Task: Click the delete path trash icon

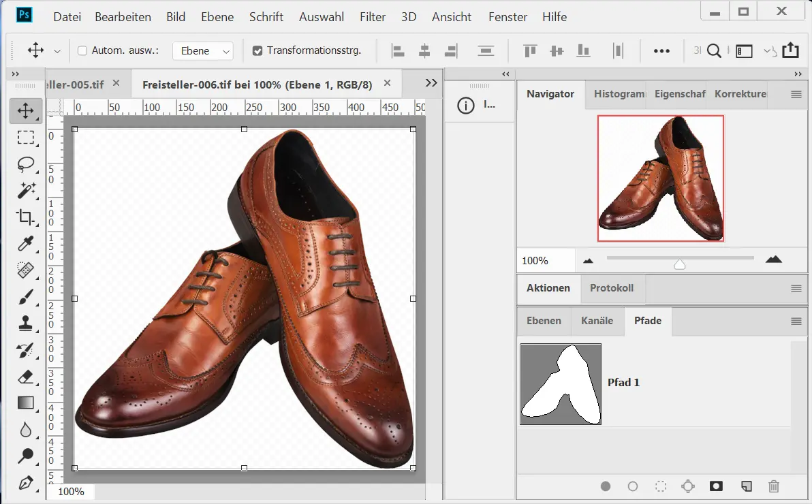Action: click(x=773, y=486)
